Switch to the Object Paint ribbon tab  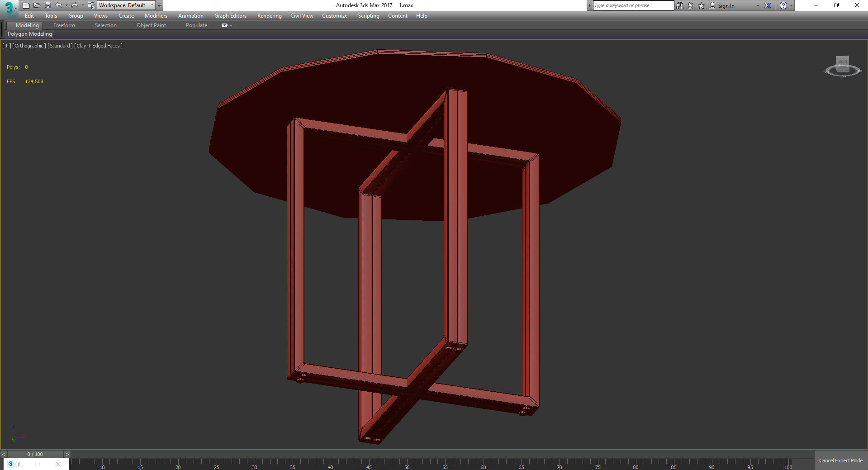tap(151, 25)
